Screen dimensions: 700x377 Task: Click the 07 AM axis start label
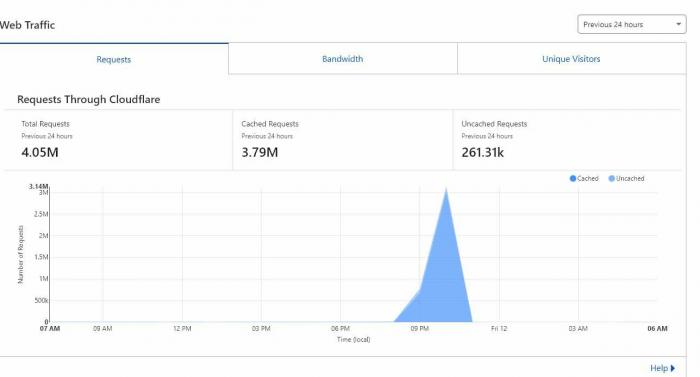click(50, 329)
